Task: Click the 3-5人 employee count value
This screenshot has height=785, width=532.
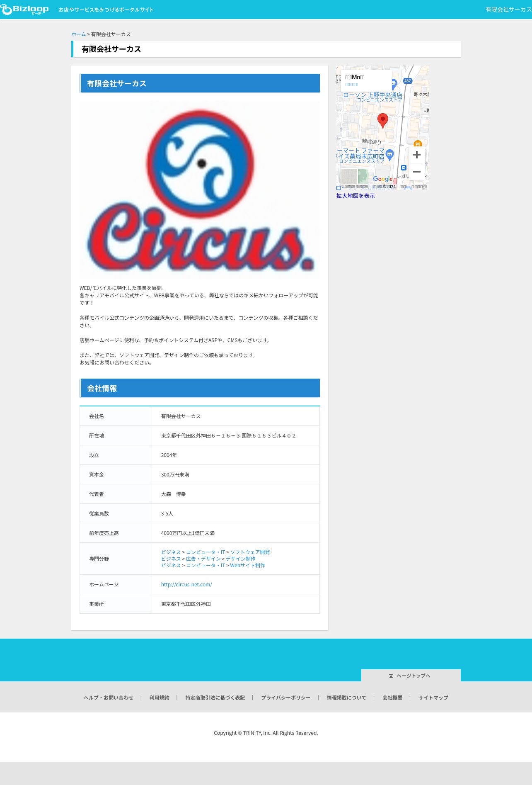Action: pos(167,513)
